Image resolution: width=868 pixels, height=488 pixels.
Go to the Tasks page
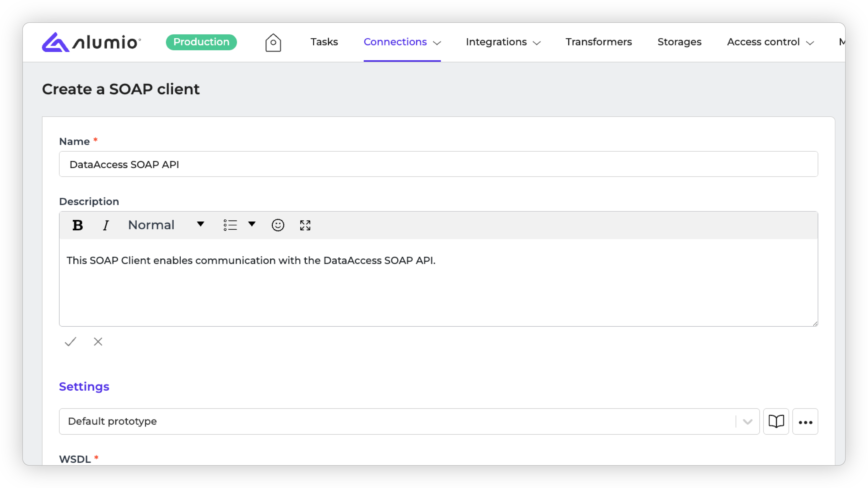tap(324, 42)
